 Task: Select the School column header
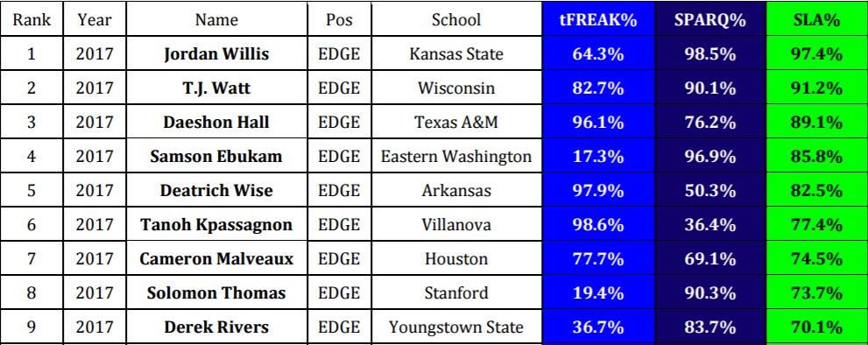456,19
